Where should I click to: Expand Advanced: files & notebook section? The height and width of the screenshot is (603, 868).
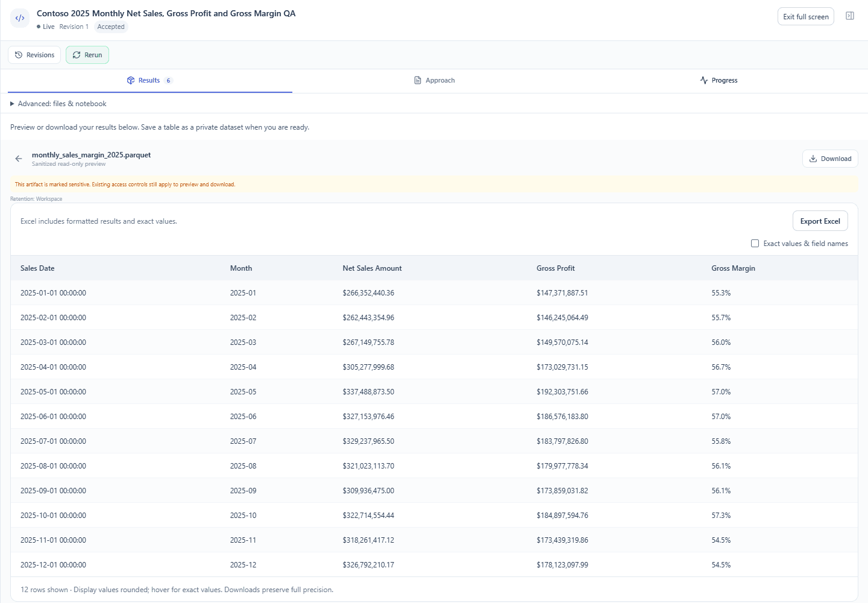[58, 104]
